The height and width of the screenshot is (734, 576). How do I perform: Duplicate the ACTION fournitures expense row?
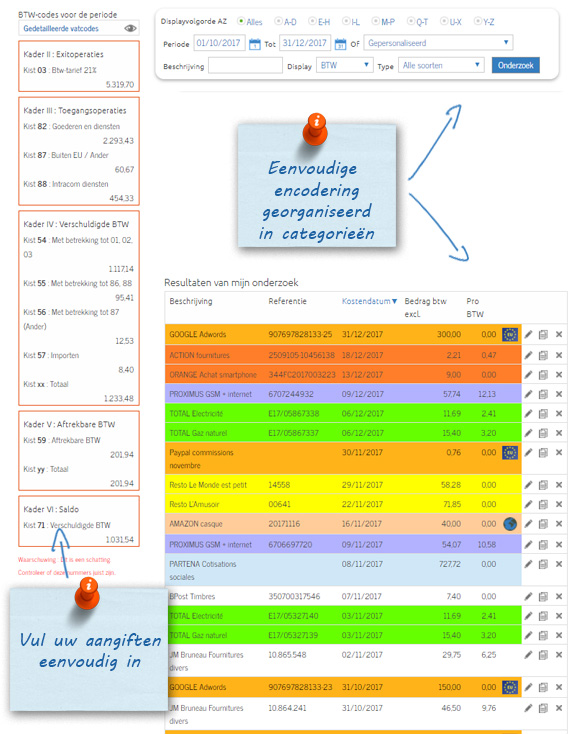tap(543, 355)
